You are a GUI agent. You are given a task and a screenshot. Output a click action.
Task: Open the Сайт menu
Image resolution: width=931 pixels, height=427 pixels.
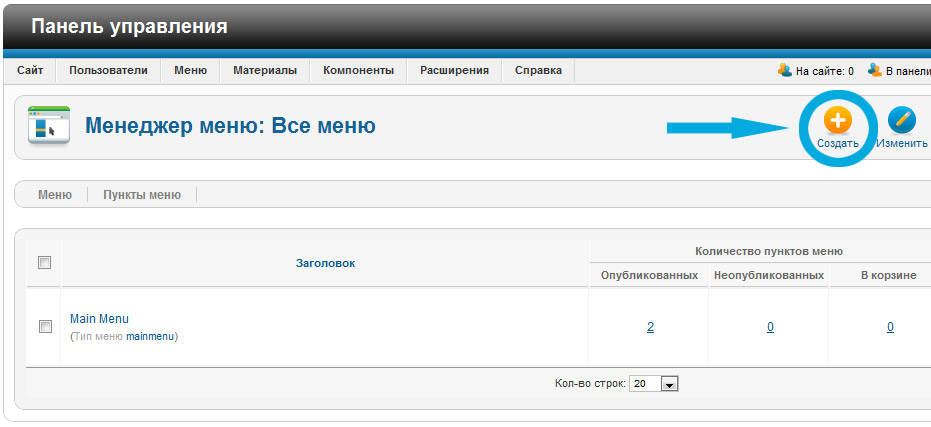pyautogui.click(x=30, y=71)
